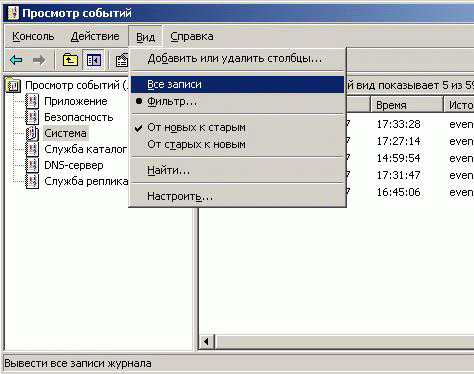Select the DNS-сервер log in tree
474x374 pixels.
coord(74,165)
